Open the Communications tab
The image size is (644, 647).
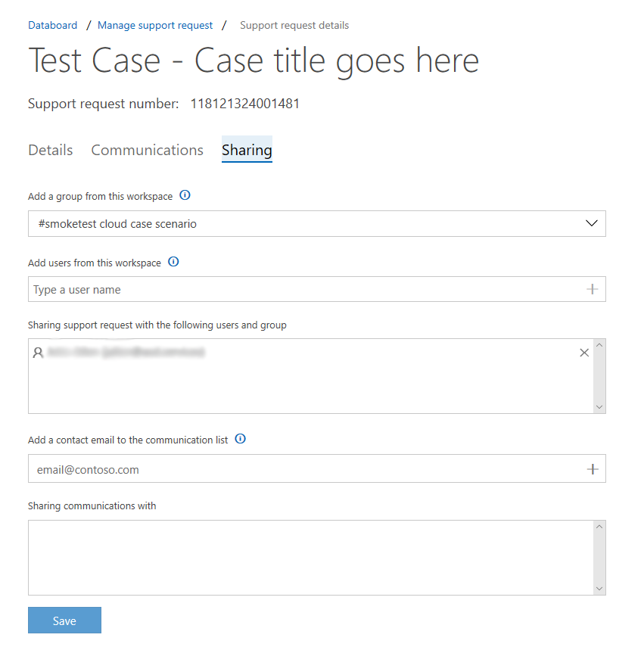click(148, 150)
